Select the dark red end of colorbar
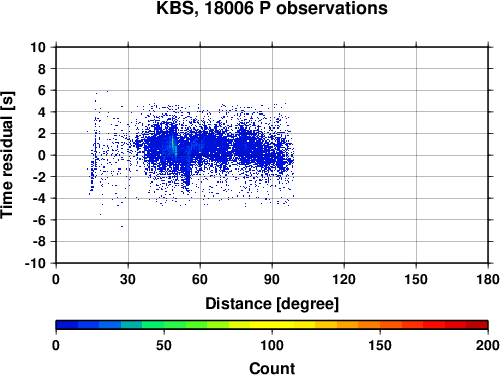The height and width of the screenshot is (375, 500). tap(477, 325)
